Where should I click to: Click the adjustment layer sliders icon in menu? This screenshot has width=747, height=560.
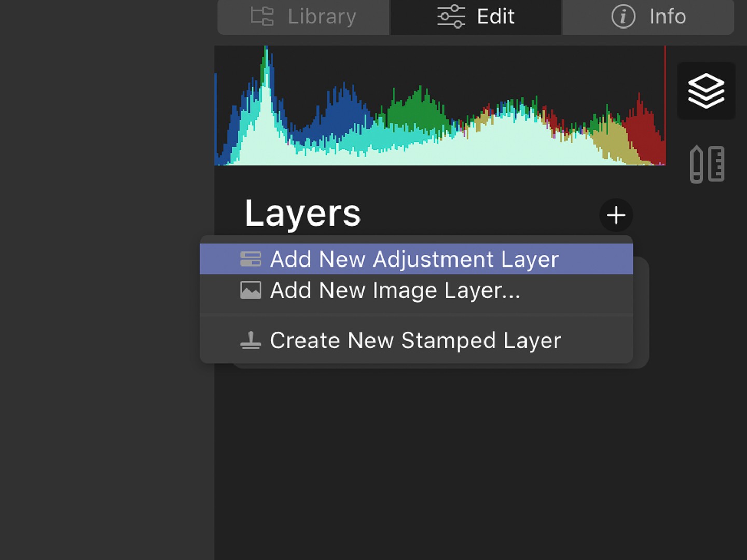coord(251,259)
